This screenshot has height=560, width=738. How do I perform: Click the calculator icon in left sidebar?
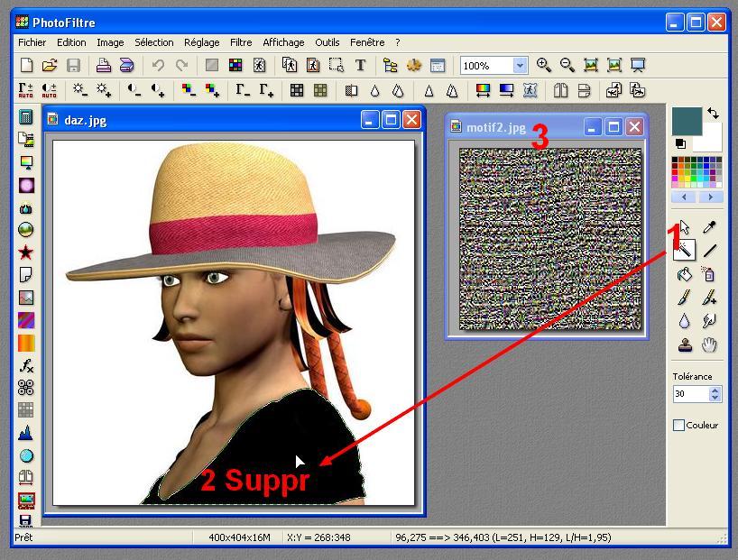coord(26,116)
